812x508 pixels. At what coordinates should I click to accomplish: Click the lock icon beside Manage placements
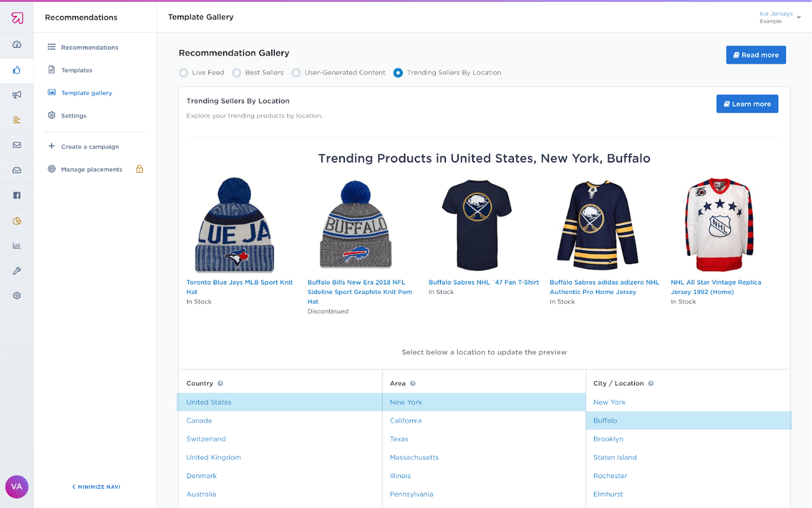point(139,169)
